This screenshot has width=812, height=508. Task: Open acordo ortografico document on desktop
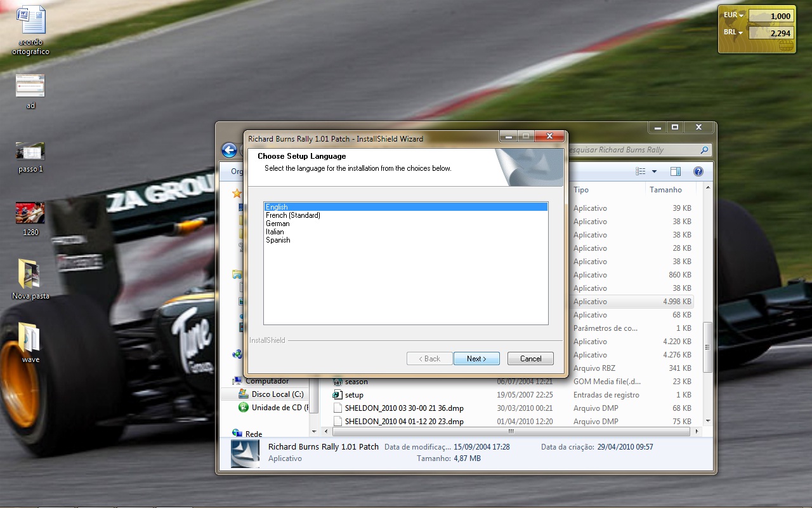coord(30,30)
